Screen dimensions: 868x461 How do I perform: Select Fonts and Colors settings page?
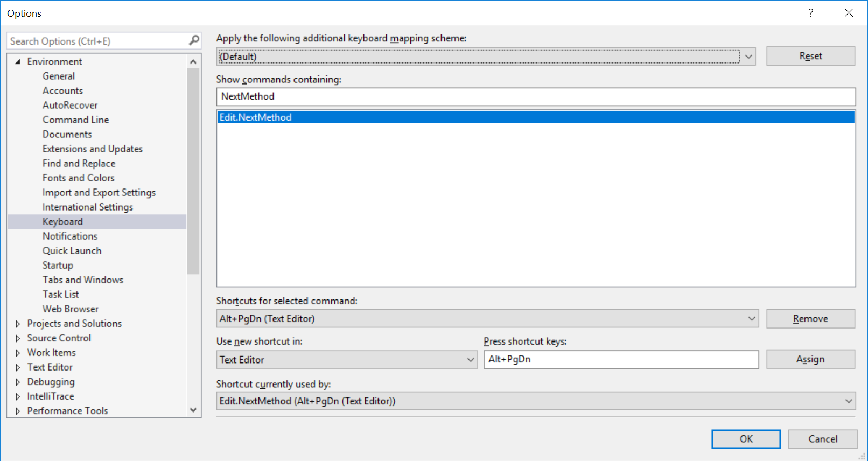[79, 178]
